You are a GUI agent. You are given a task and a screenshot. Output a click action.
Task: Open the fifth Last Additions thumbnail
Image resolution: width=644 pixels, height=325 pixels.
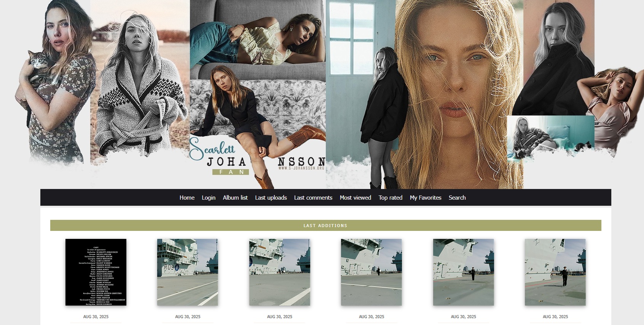(x=463, y=272)
